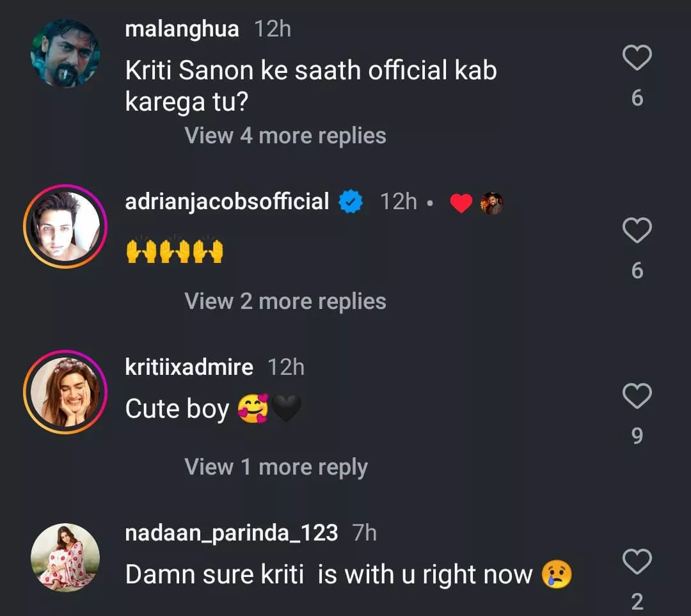
Task: Open the nadaan_parinda_123 username link
Action: pos(232,533)
